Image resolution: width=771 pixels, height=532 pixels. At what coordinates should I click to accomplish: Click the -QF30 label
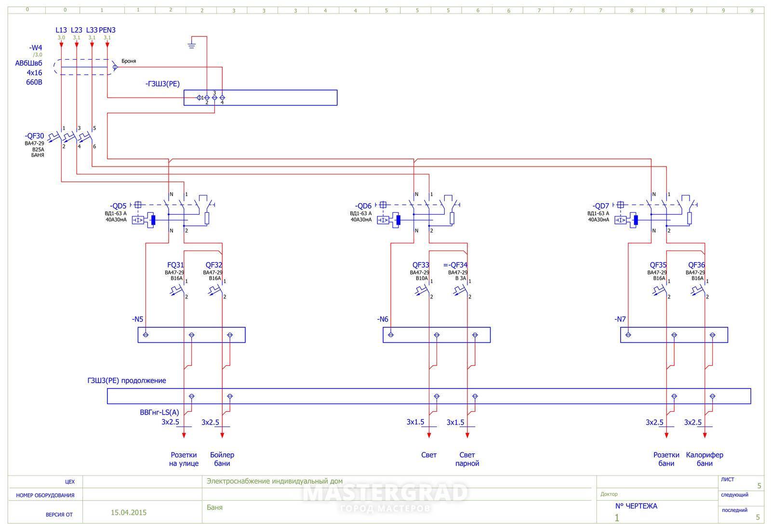(34, 136)
